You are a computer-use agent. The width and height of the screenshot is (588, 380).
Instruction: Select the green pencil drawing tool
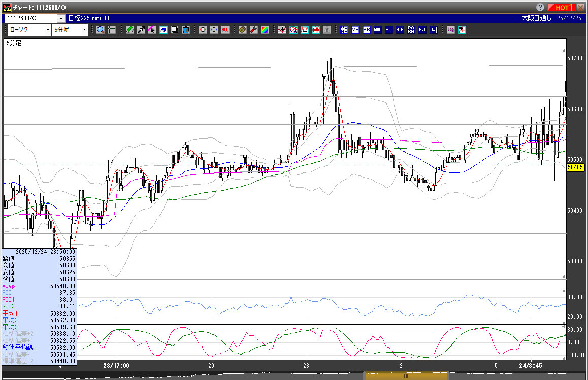pos(130,30)
